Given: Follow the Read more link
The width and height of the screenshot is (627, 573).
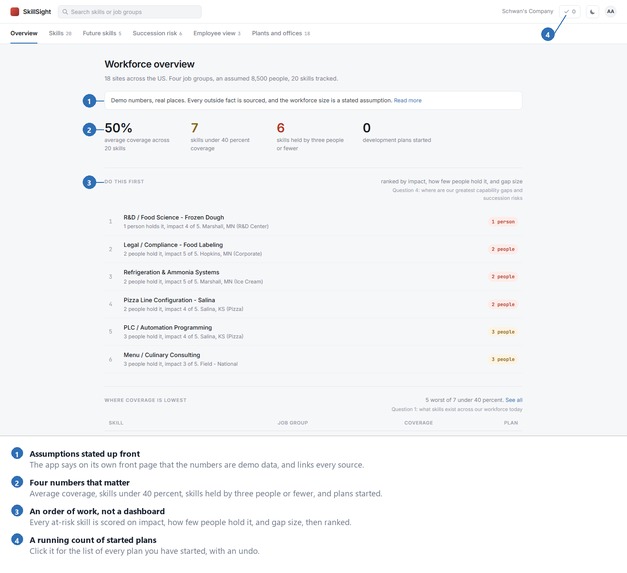Looking at the screenshot, I should [x=407, y=100].
